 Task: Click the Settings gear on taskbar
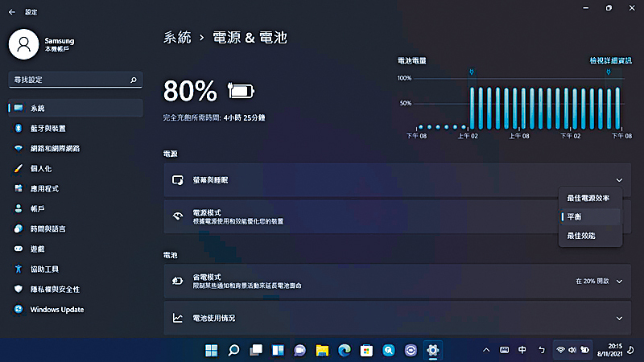[x=432, y=350]
